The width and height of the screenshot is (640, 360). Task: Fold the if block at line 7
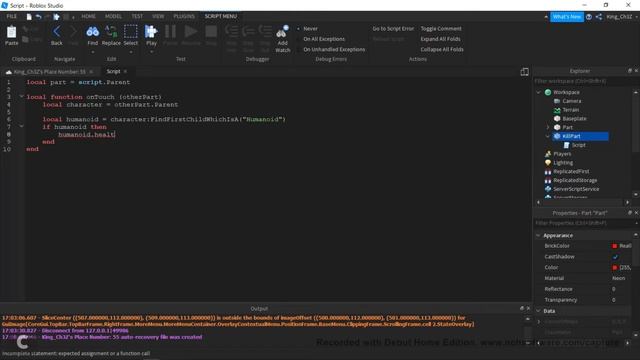point(21,127)
